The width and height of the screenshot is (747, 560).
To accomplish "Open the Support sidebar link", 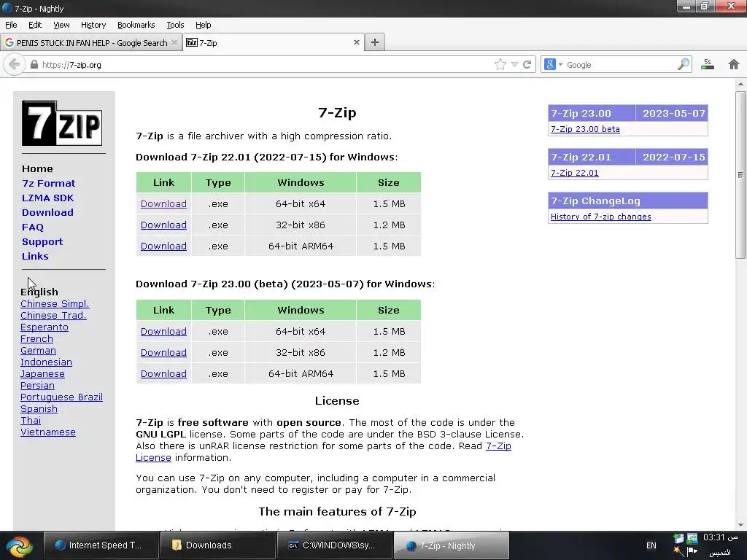I will 42,242.
